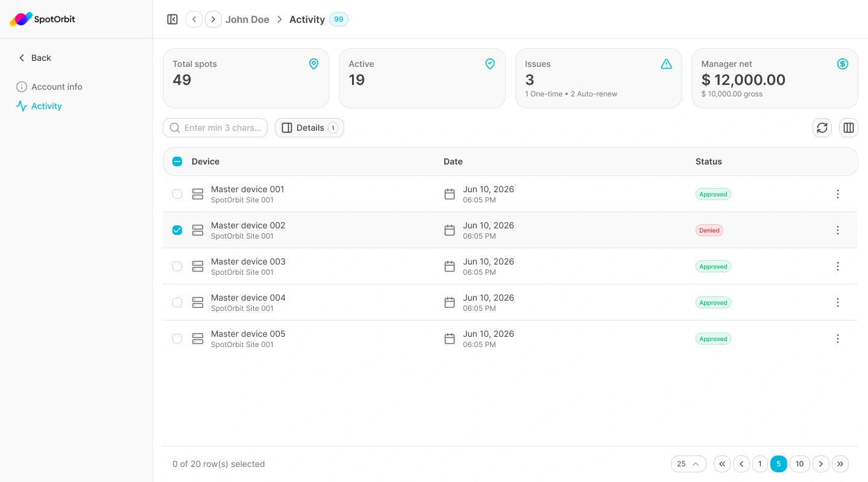
Task: Click the Total spots location pin icon
Action: click(313, 64)
